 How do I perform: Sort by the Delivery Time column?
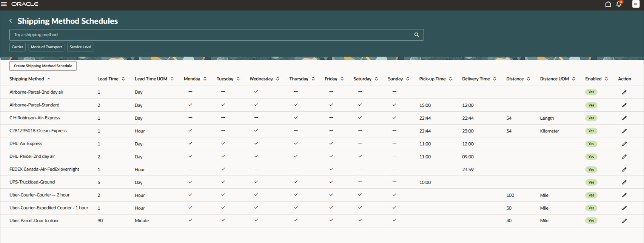(x=495, y=79)
